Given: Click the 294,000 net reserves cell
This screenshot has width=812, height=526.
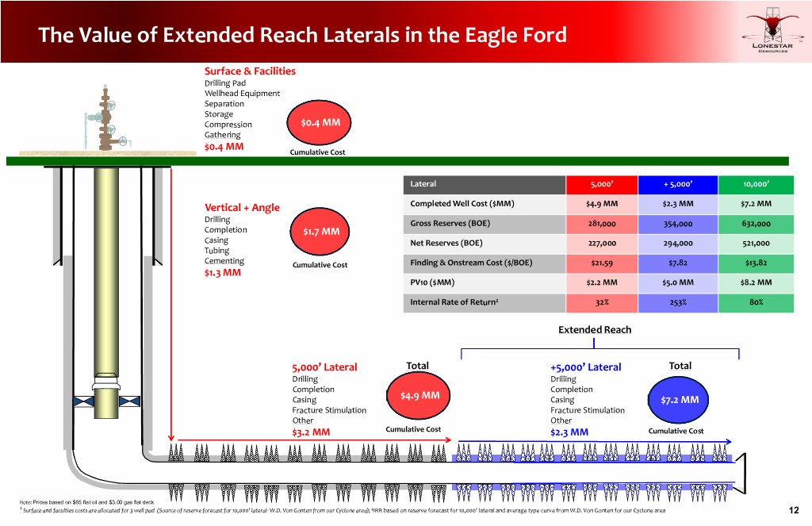Looking at the screenshot, I should [x=678, y=244].
